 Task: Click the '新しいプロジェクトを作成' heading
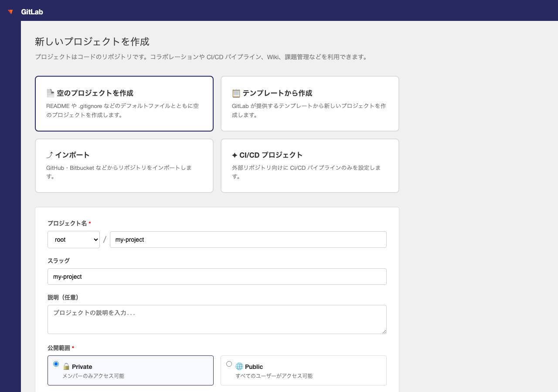tap(92, 42)
